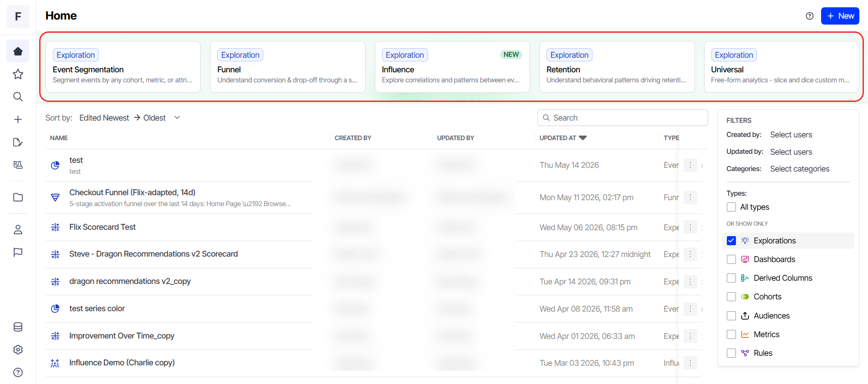The height and width of the screenshot is (384, 868).
Task: Open the folder icon in sidebar
Action: (x=18, y=197)
